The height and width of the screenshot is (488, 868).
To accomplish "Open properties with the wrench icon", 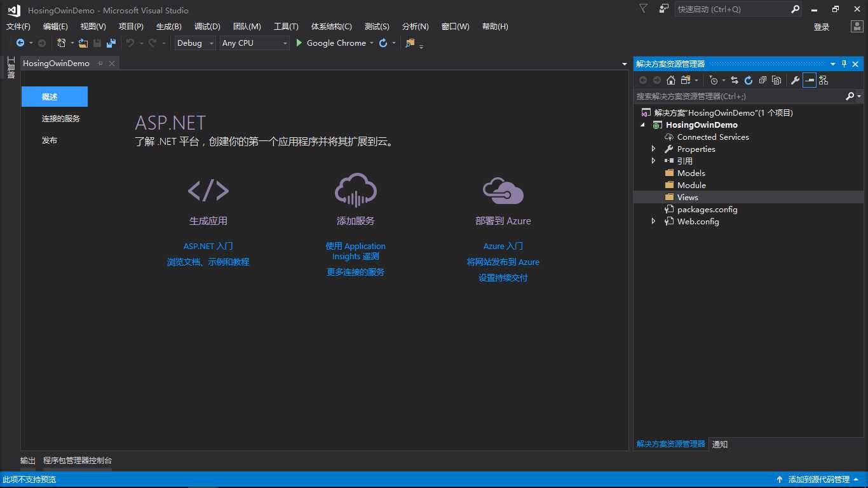I will [x=795, y=80].
